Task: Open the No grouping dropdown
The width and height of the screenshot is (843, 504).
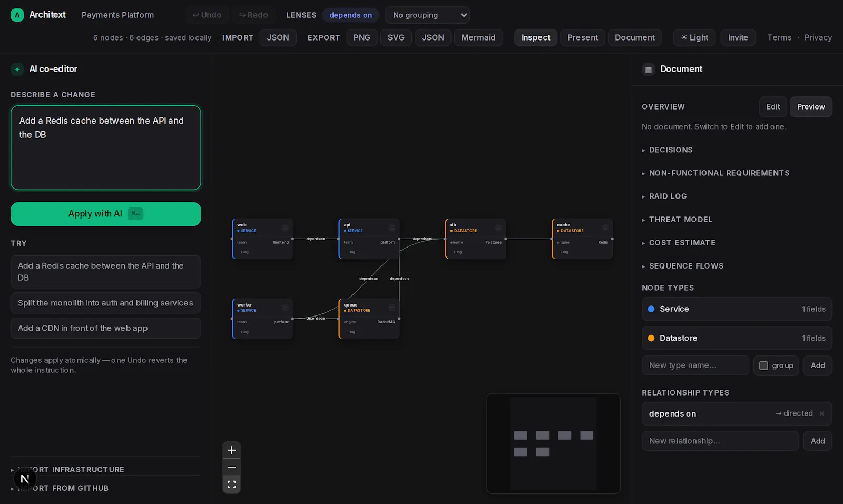Action: pos(427,15)
